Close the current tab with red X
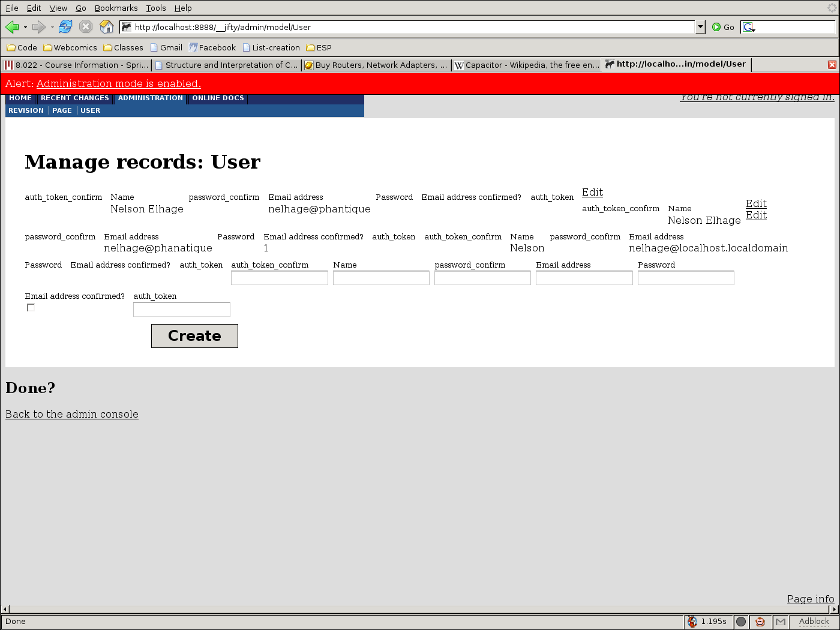This screenshot has width=840, height=630. point(832,65)
